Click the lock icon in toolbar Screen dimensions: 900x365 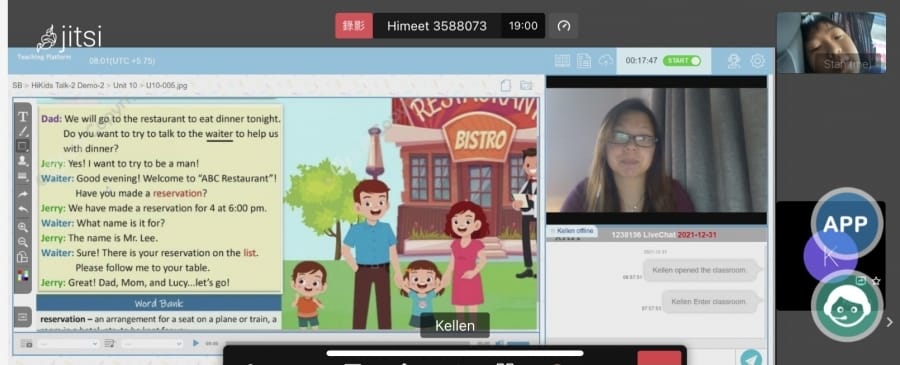pos(23,257)
